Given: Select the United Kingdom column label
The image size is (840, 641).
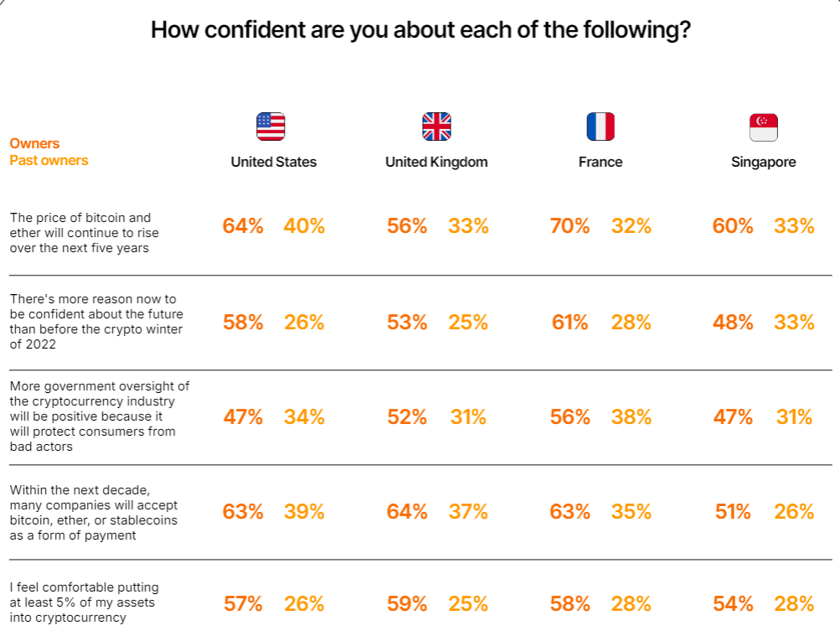Looking at the screenshot, I should tap(436, 162).
